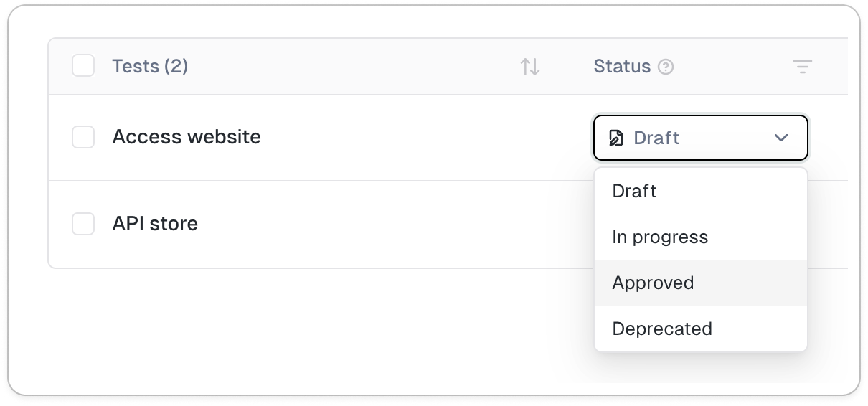Check the Access website row checkbox
This screenshot has height=406, width=868.
[83, 137]
